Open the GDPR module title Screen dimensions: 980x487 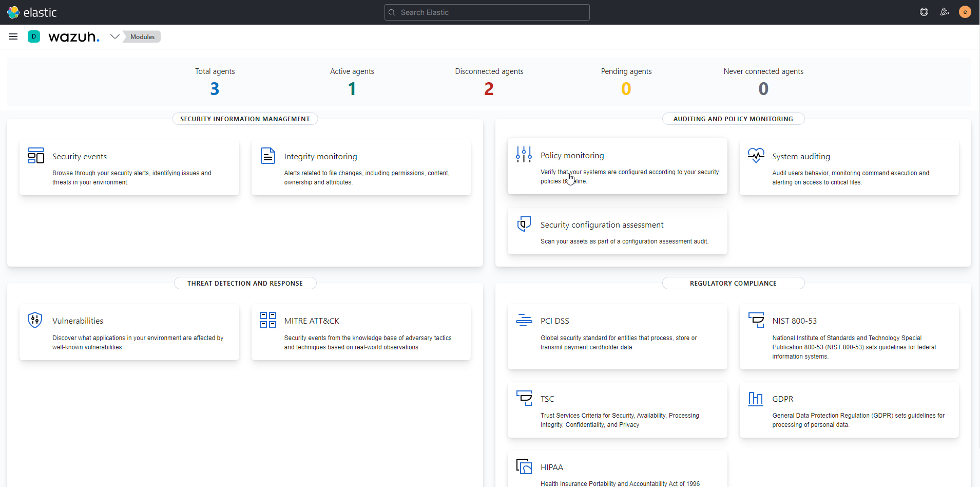782,399
